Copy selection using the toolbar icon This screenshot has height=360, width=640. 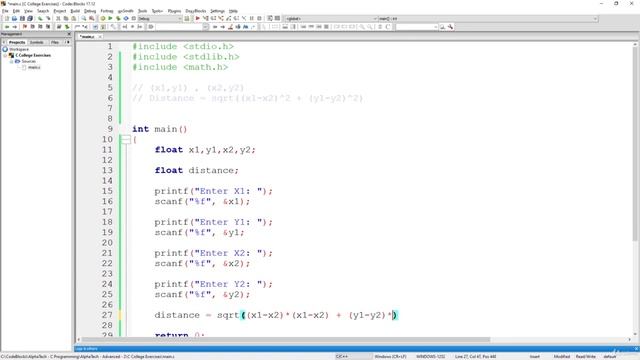(x=66, y=19)
